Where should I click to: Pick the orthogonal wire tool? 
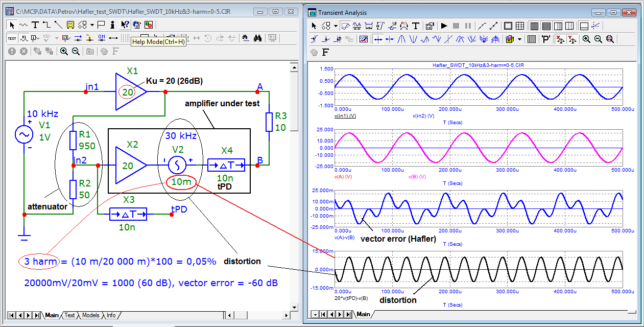[x=47, y=25]
